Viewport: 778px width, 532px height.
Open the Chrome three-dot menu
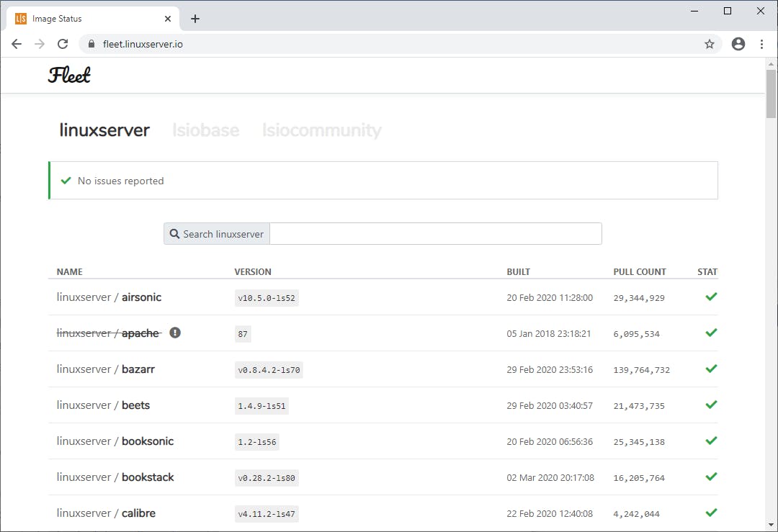click(x=761, y=44)
